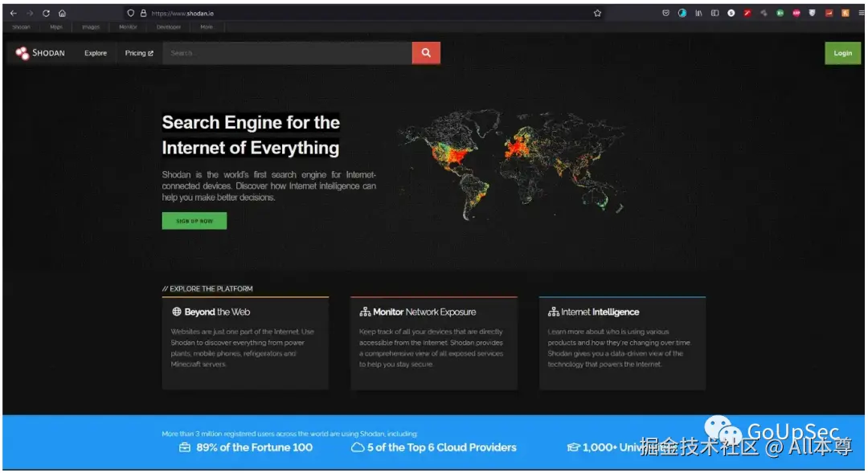Click the briefcase icon beside Fortune 100
The image size is (868, 473).
pos(185,447)
